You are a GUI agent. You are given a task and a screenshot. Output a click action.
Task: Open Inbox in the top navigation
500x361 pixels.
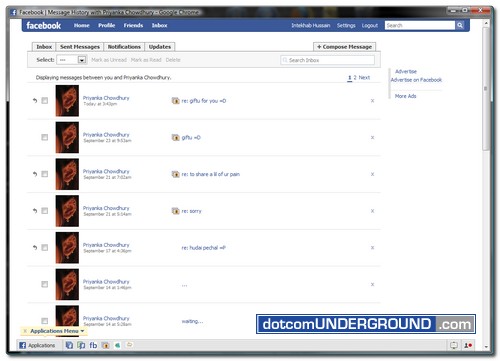tap(159, 25)
